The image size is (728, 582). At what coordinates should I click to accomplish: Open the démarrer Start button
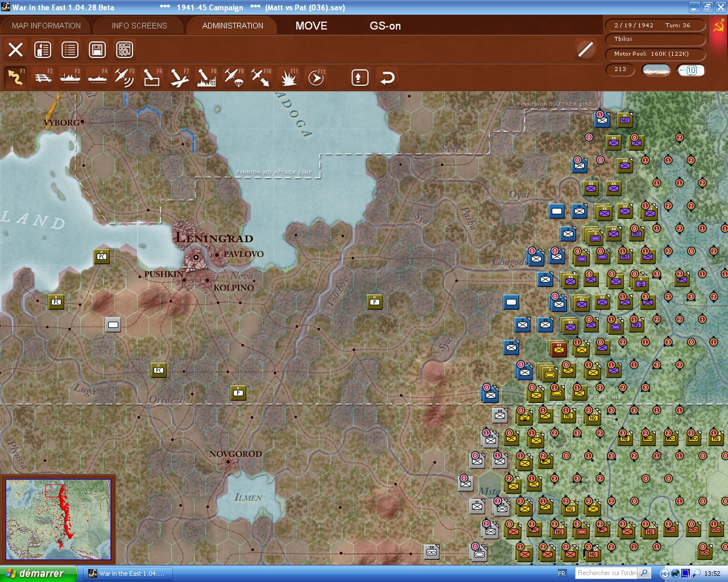click(39, 573)
